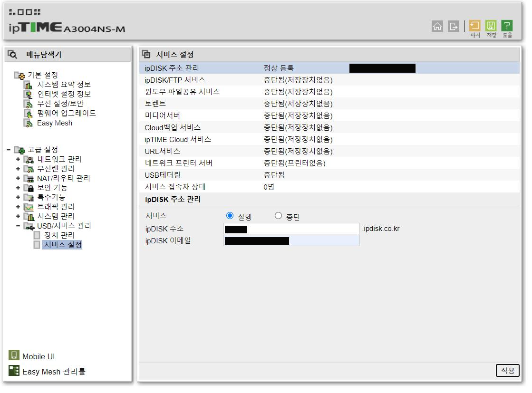This screenshot has width=532, height=393.
Task: Expand the 네트워크 관리 node
Action: (18, 159)
